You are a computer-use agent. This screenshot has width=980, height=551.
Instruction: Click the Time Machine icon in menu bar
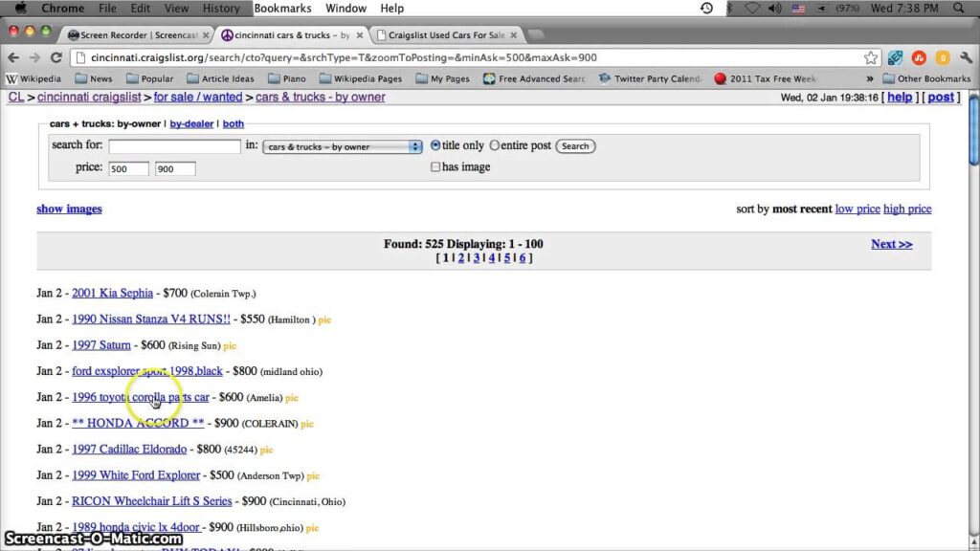tap(706, 9)
